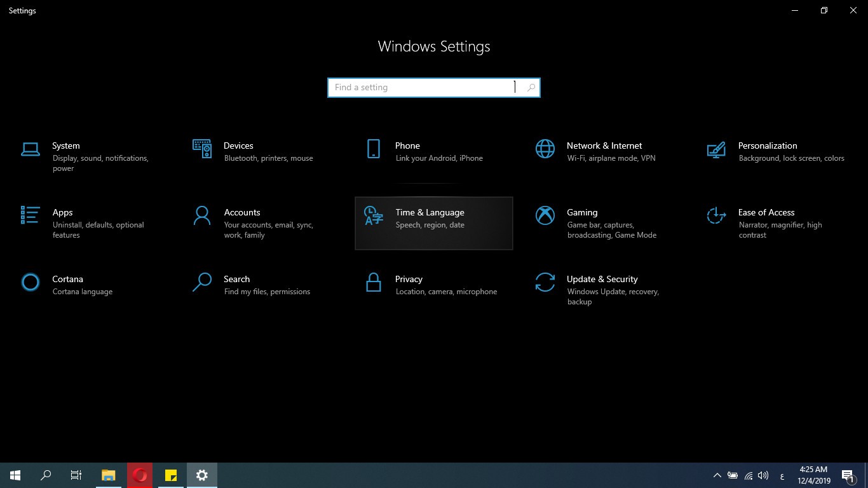Open Devices settings title link
Screen dimensions: 868x488
tap(238, 146)
